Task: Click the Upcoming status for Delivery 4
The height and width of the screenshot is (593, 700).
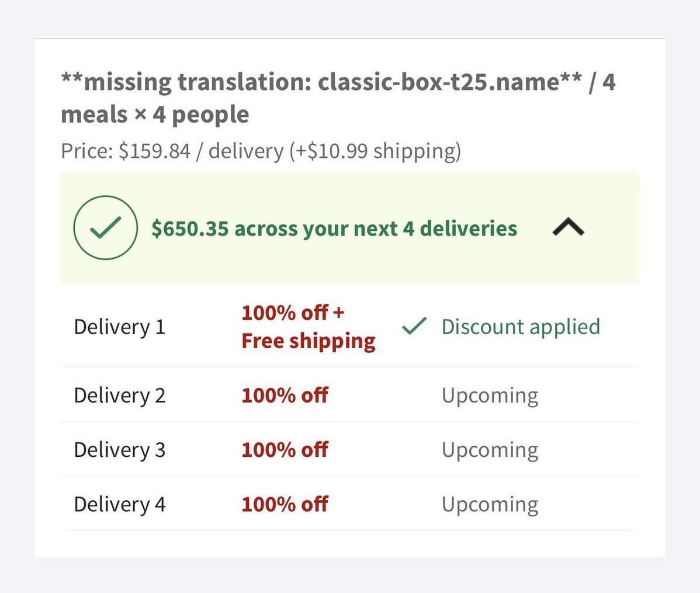Action: (x=490, y=504)
